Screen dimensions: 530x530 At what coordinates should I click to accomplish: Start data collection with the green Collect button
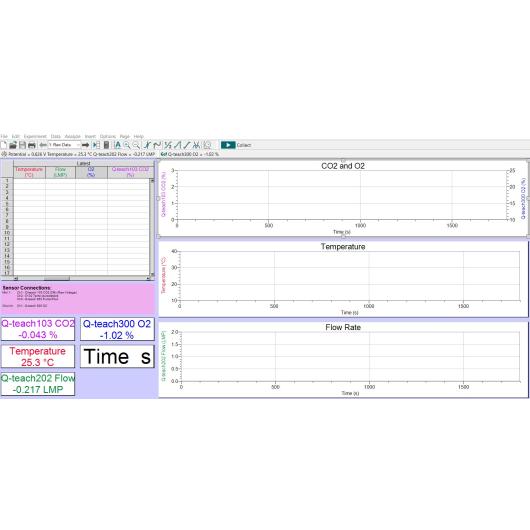pos(228,145)
